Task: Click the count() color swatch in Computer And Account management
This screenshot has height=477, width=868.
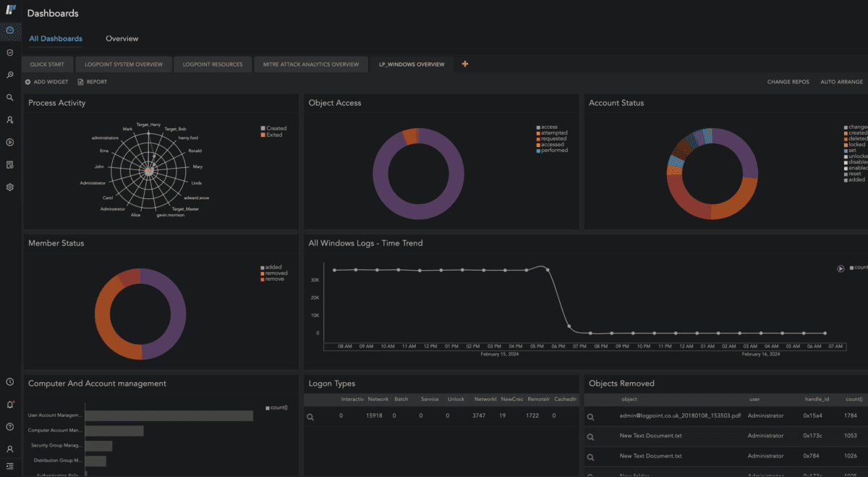Action: pyautogui.click(x=269, y=407)
